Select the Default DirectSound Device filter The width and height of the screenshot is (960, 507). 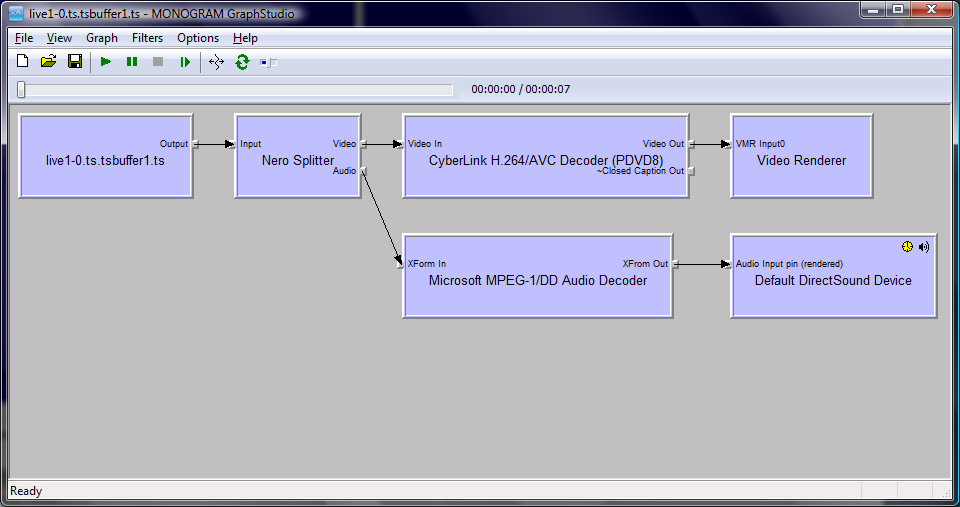[x=833, y=276]
